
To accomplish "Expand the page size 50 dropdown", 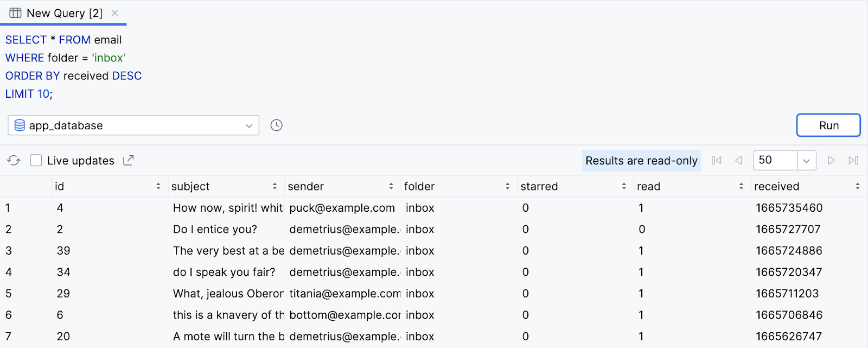I will click(806, 161).
